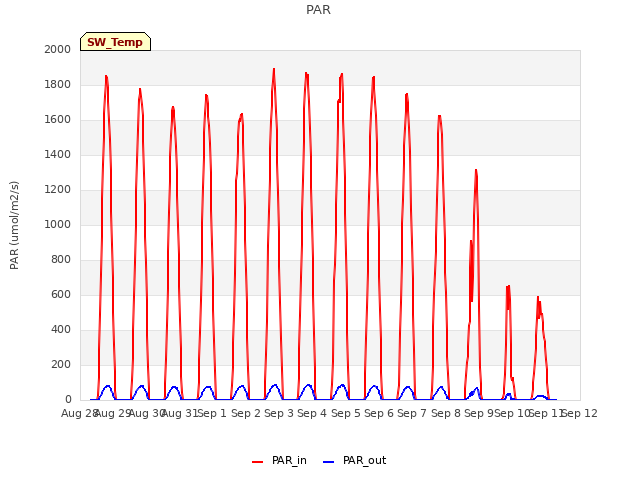
Task: Click the Sep 9 PAR_in peak near 1300
Action: click(x=476, y=171)
